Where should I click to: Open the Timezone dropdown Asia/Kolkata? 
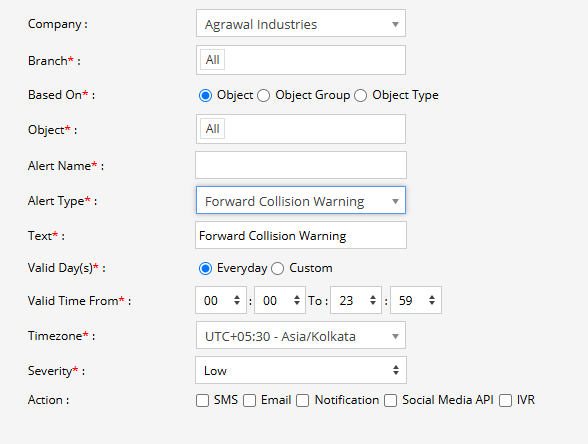point(301,335)
